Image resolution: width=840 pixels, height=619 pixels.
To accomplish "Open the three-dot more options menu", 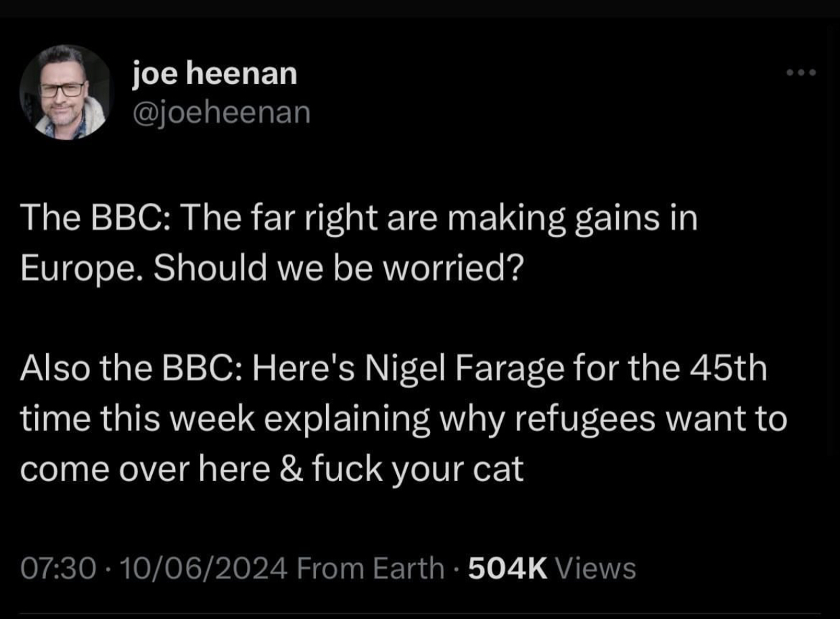I will click(802, 72).
